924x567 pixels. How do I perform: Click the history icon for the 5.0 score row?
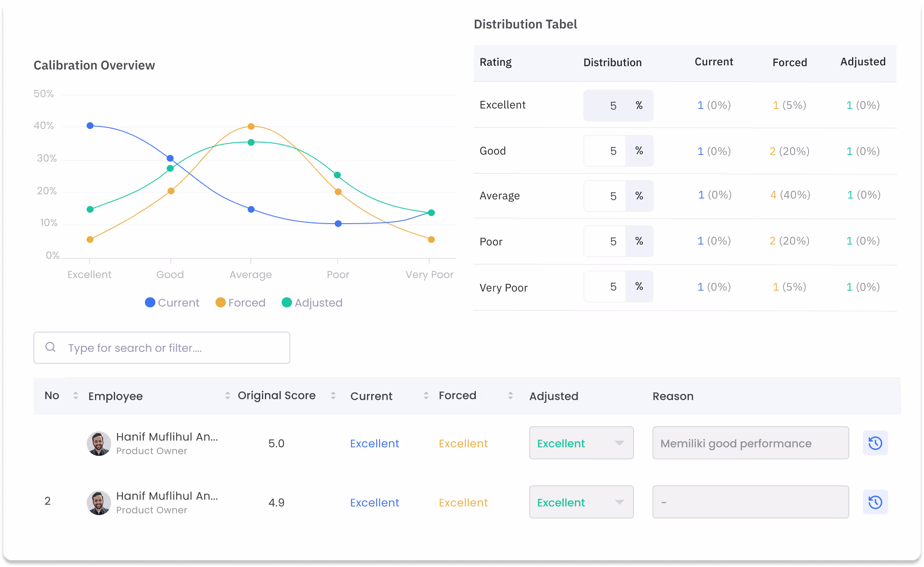pyautogui.click(x=875, y=443)
